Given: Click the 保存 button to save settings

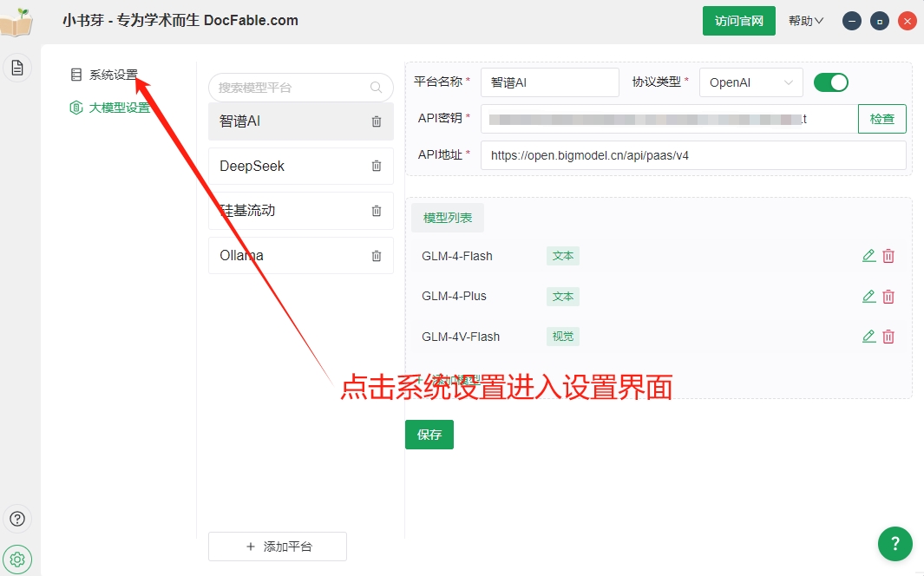Looking at the screenshot, I should coord(429,435).
